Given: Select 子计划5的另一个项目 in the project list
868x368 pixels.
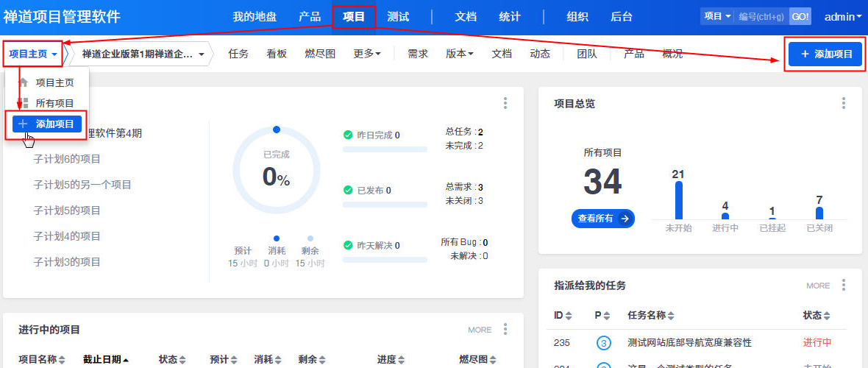Looking at the screenshot, I should (82, 185).
